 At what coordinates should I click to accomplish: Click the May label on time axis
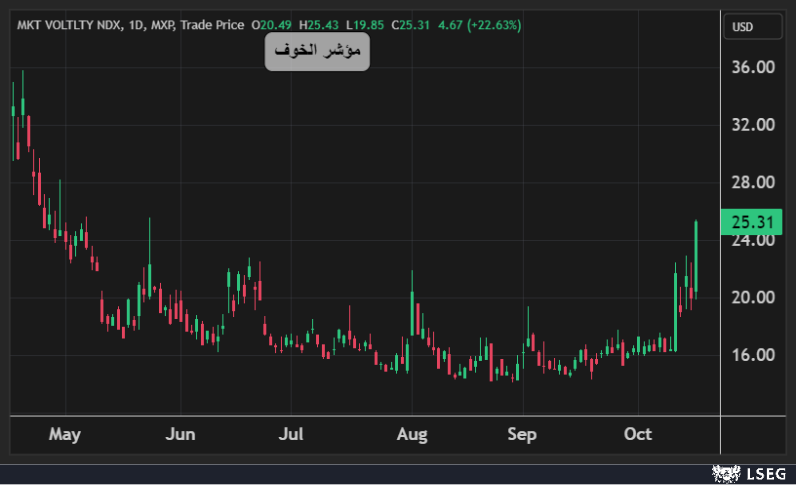tap(64, 435)
